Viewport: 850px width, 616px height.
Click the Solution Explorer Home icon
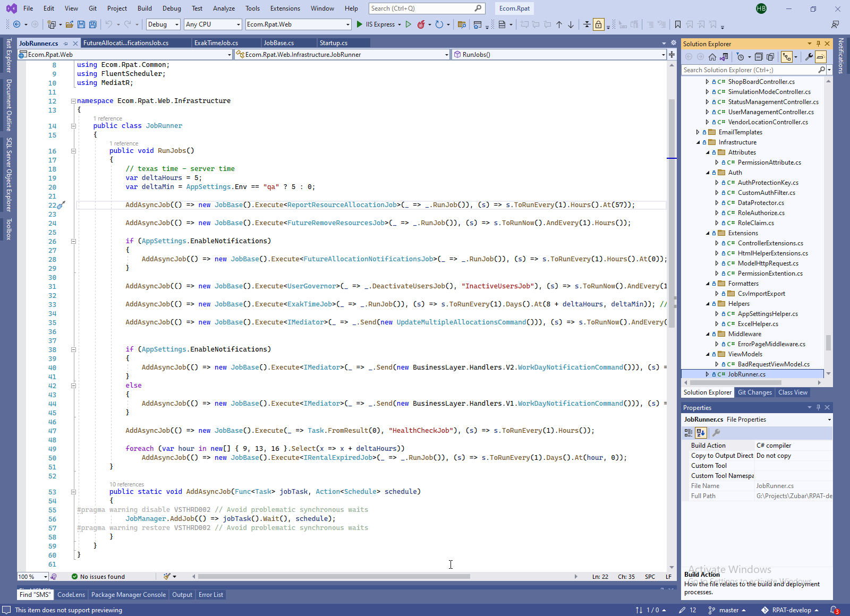tap(712, 57)
